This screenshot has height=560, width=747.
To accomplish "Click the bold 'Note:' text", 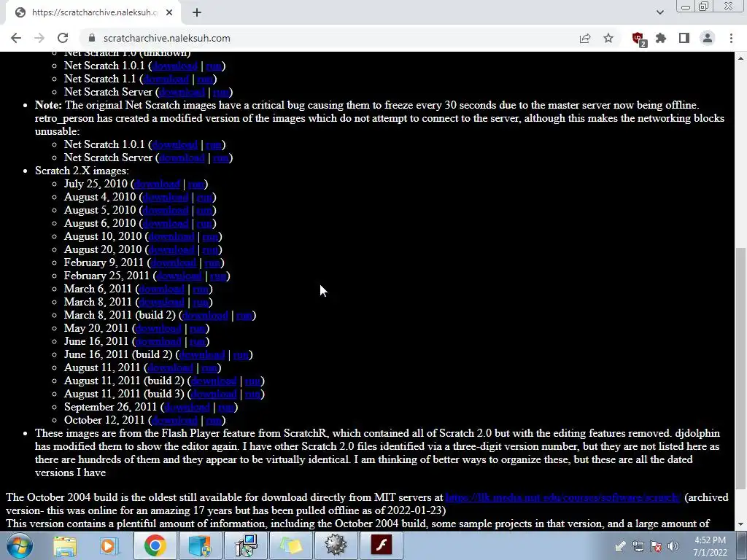I will 48,105.
